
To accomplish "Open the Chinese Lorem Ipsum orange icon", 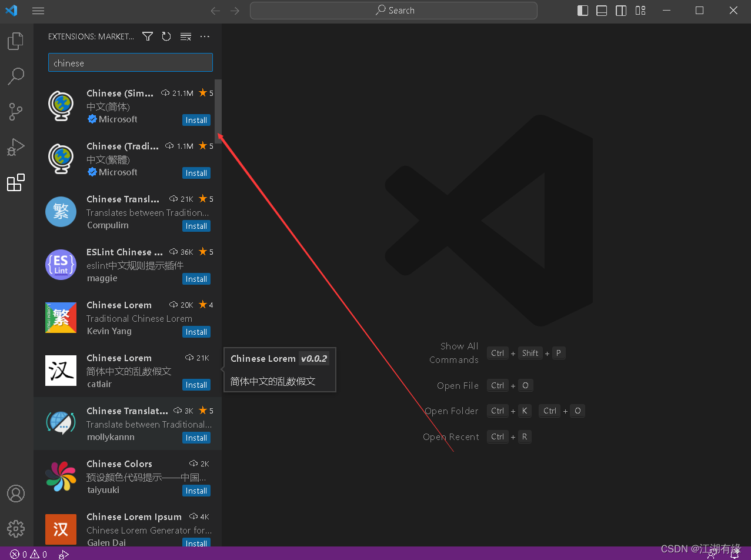I will click(x=61, y=529).
